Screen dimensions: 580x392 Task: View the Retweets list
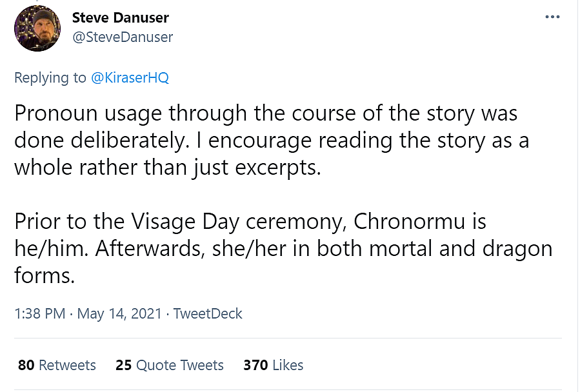pos(67,365)
